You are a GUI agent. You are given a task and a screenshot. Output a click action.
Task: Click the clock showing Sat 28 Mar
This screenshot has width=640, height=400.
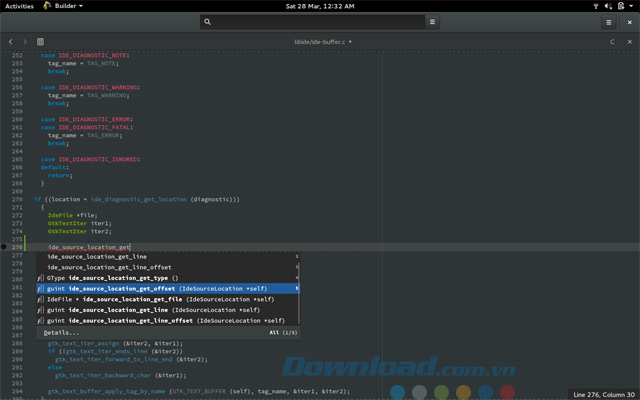coord(319,6)
